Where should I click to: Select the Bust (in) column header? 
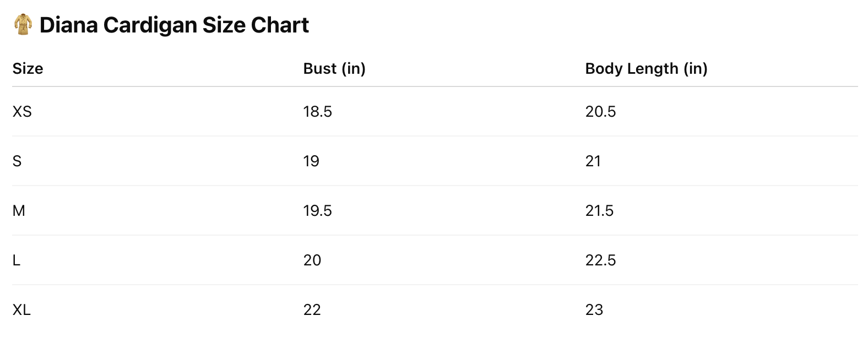[x=334, y=69]
